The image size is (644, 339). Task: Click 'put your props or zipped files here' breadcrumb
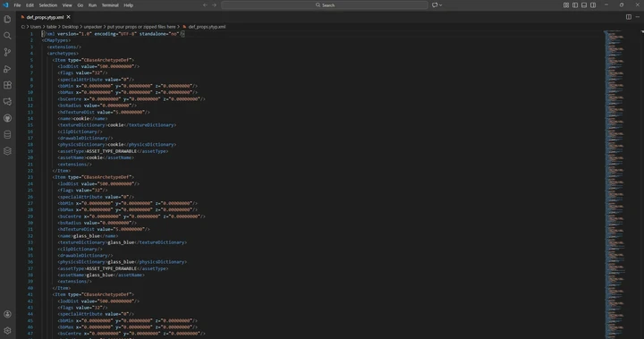coord(141,27)
